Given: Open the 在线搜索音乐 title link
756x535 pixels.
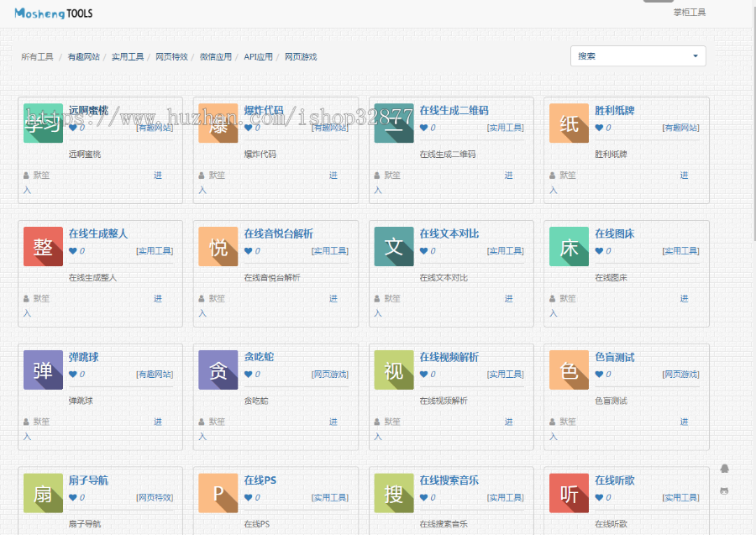Looking at the screenshot, I should coord(449,480).
